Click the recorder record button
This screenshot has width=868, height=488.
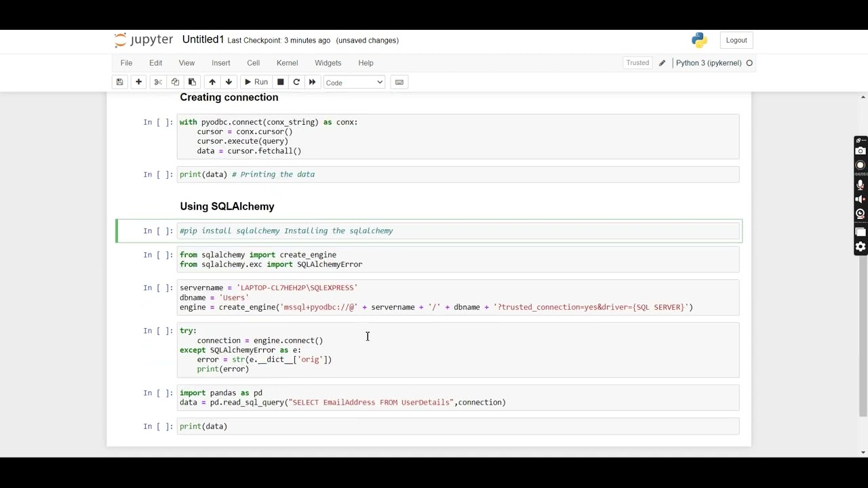(x=861, y=165)
